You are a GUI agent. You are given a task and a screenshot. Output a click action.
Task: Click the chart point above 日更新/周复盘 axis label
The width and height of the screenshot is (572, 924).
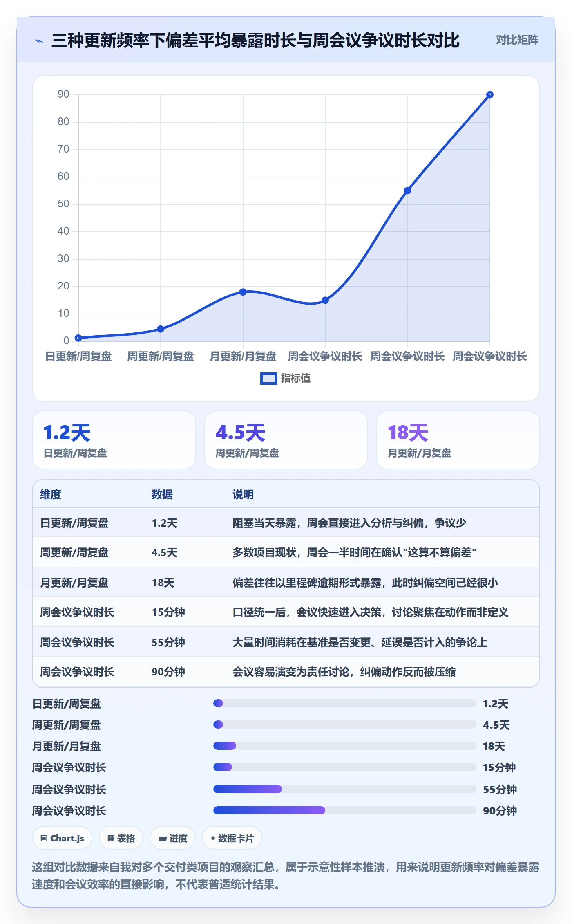coord(78,338)
